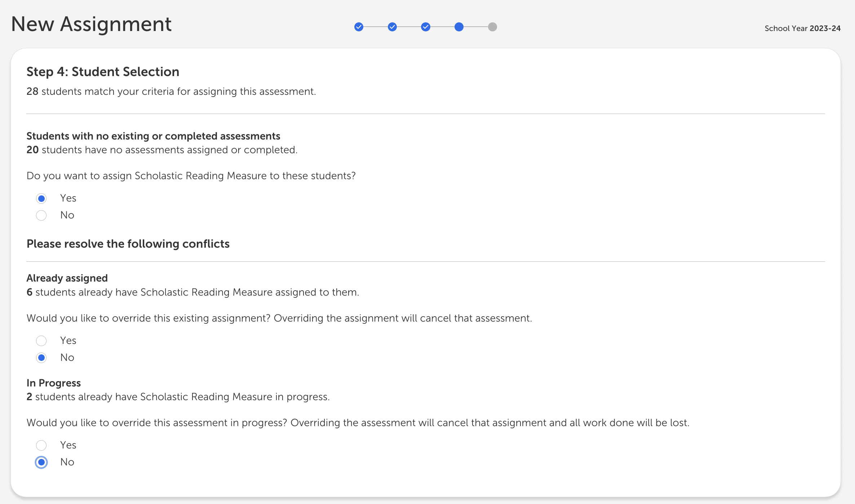The height and width of the screenshot is (504, 855).
Task: Choose No under Already assigned conflict
Action: [x=41, y=358]
